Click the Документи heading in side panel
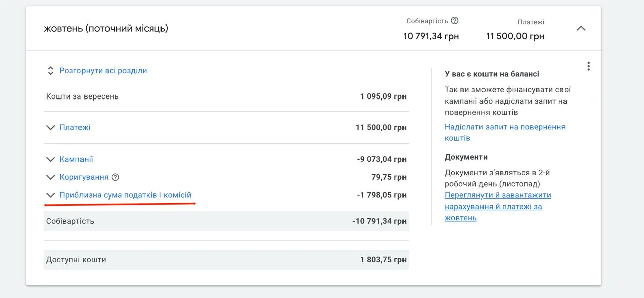644x298 pixels. coord(466,157)
